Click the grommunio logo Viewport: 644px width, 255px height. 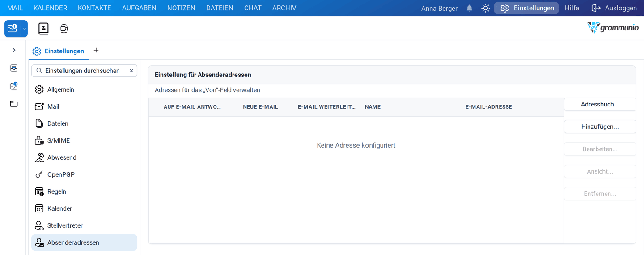point(613,28)
